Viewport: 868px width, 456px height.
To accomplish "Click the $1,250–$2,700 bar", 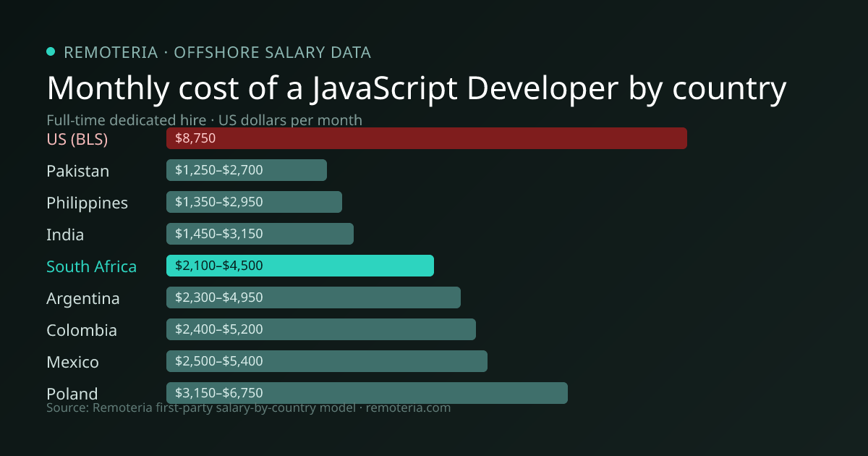I will [247, 170].
